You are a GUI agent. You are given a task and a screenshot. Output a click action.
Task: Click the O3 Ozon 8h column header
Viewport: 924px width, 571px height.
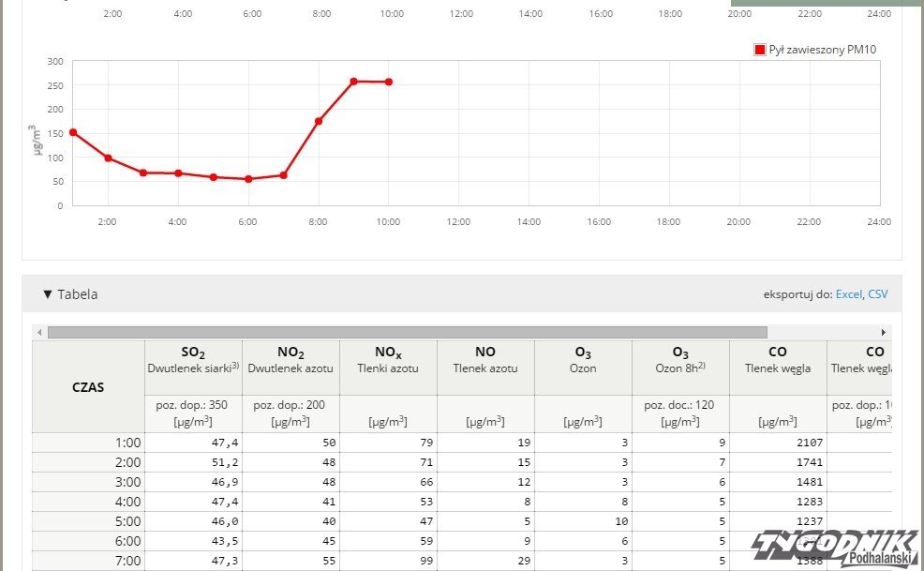[680, 359]
